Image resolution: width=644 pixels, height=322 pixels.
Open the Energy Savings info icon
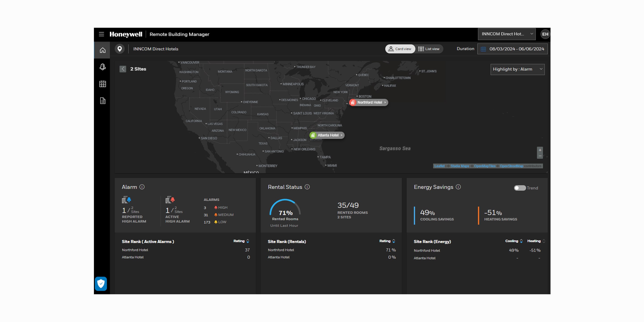click(x=458, y=187)
